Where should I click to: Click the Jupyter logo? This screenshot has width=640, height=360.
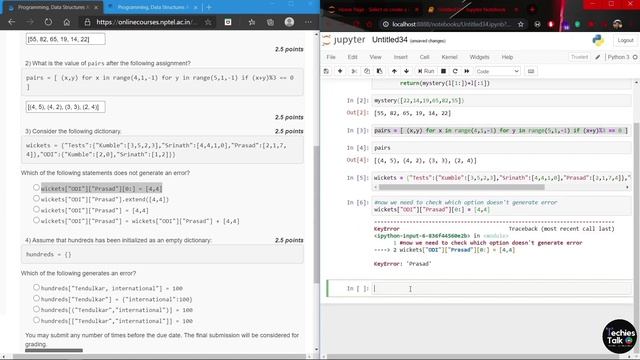point(344,40)
